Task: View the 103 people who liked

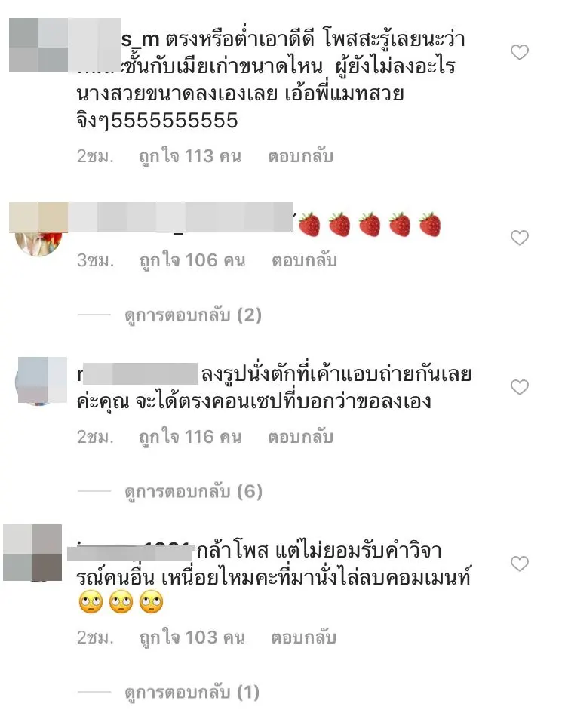Action: click(x=192, y=637)
